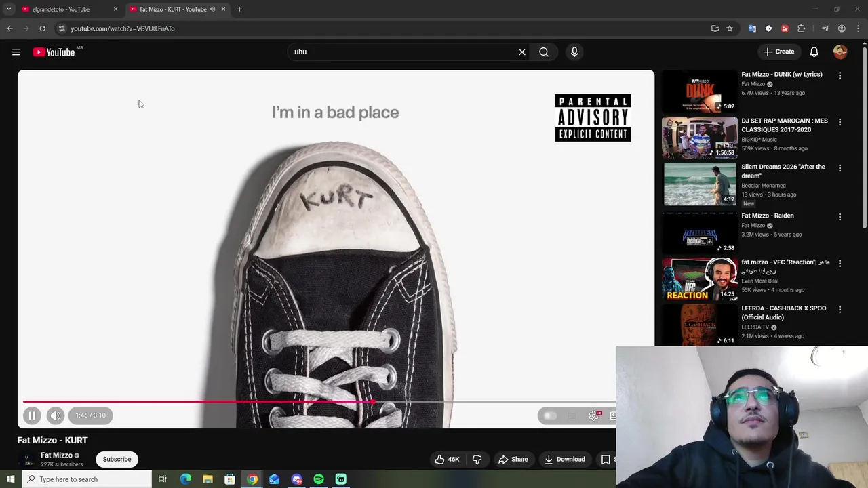Install app icon in the address bar

(715, 28)
